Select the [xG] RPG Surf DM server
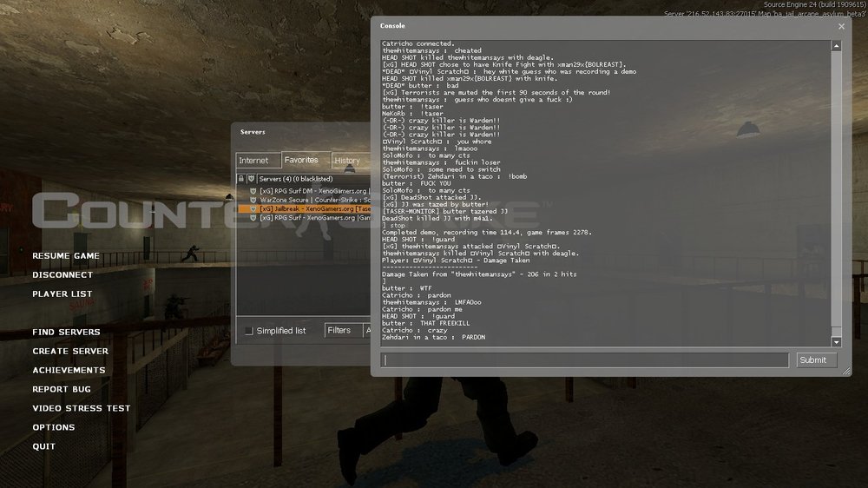Screen dimensions: 868x488 304,191
